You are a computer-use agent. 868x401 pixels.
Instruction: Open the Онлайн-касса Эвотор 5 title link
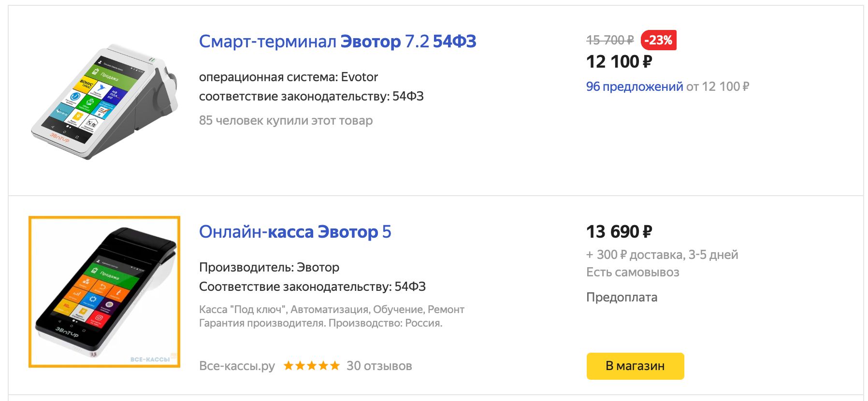pyautogui.click(x=295, y=232)
